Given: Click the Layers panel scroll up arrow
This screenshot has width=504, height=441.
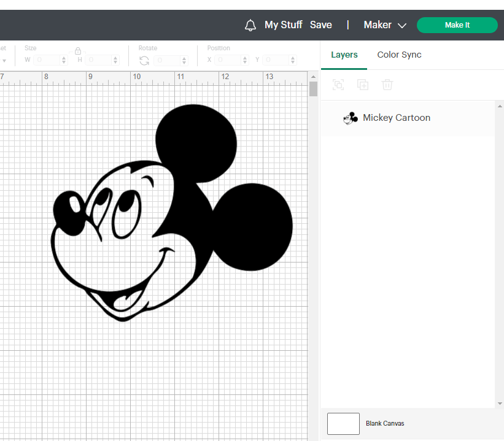Looking at the screenshot, I should (500, 106).
